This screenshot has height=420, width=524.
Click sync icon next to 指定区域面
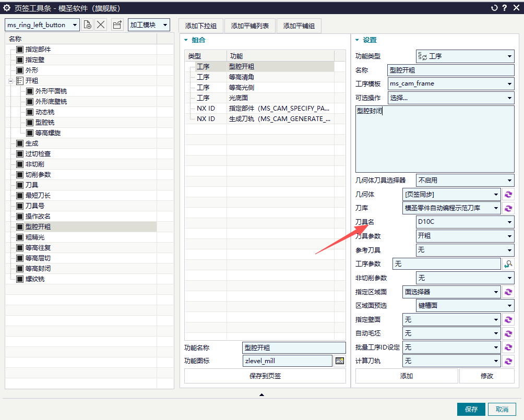coord(508,292)
